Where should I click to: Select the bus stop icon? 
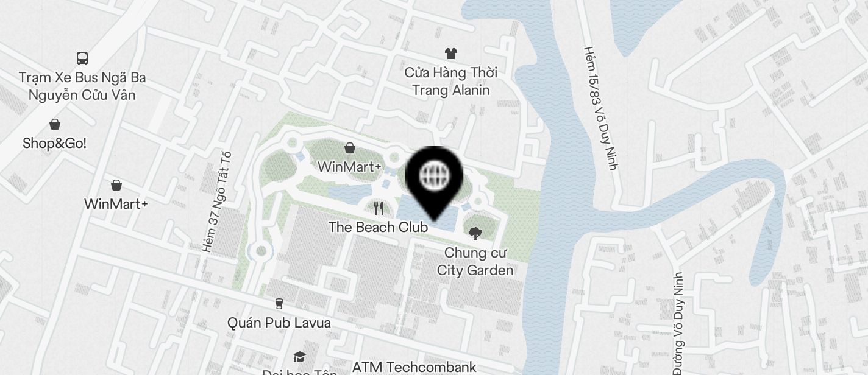coord(82,58)
